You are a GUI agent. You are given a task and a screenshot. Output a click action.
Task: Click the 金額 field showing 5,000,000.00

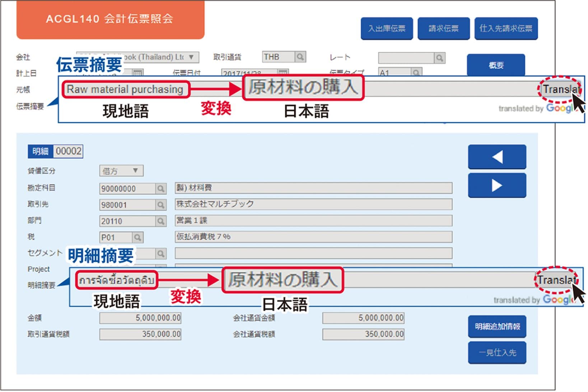(140, 318)
